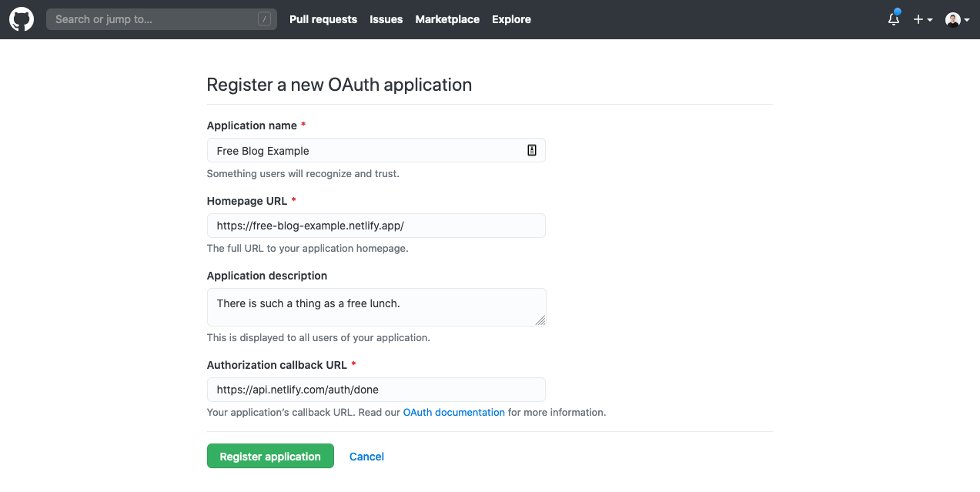Click the Application description label
The image size is (980, 492).
click(x=267, y=276)
